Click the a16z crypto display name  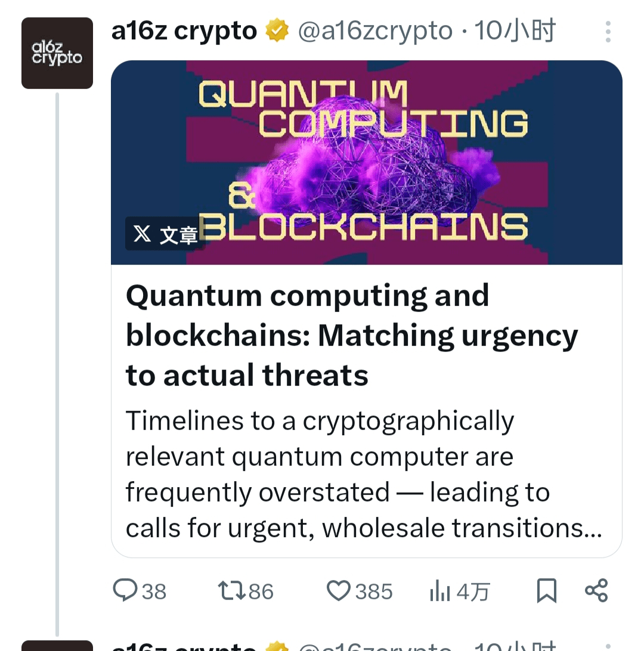pyautogui.click(x=184, y=31)
